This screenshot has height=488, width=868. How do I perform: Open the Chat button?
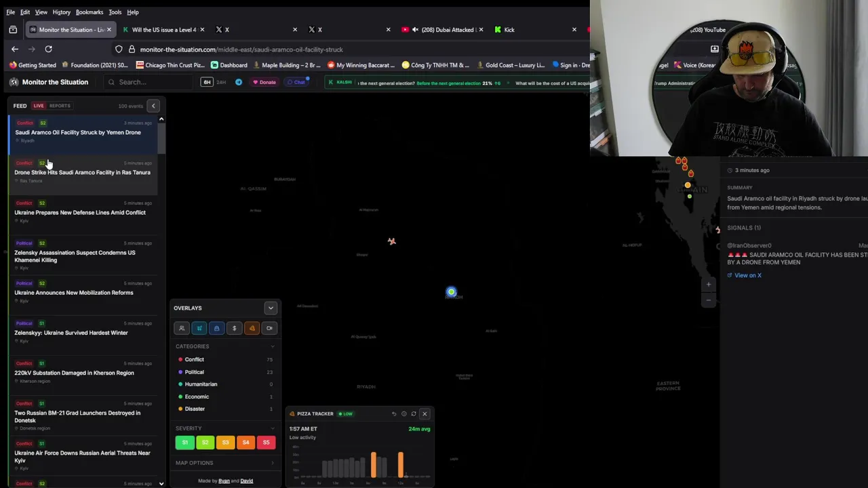point(296,82)
